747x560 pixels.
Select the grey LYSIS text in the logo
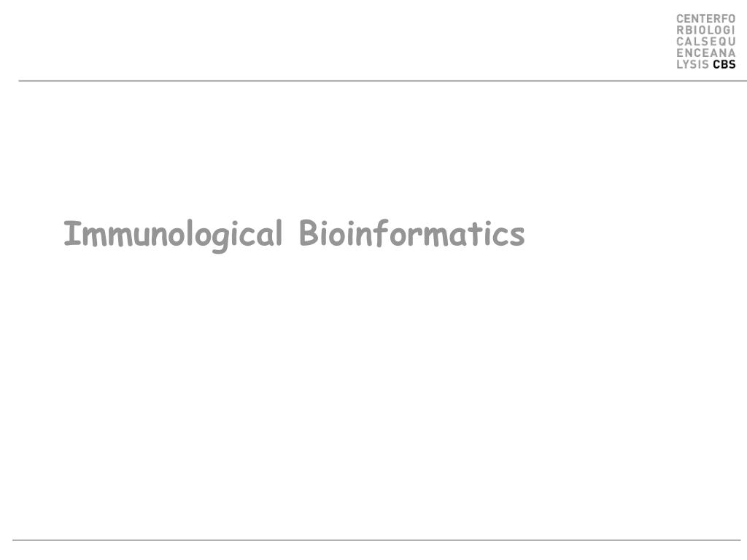[x=693, y=64]
